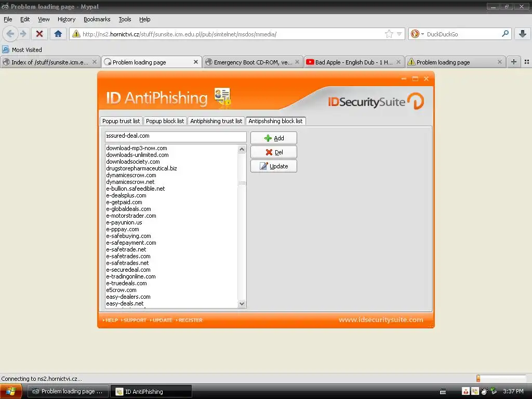
Task: Click the block list scrollbar down arrow
Action: [x=242, y=303]
